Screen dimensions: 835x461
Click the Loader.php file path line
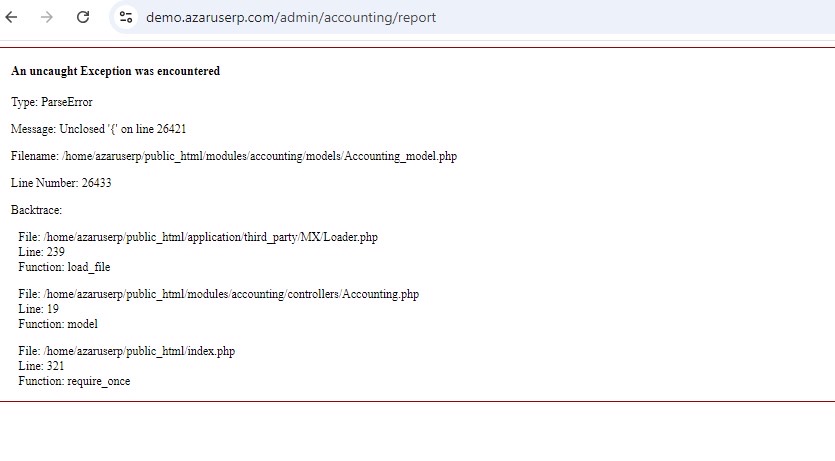click(198, 237)
